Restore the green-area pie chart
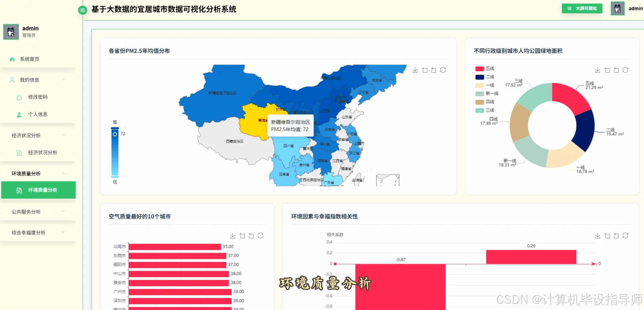Viewport: 644px width, 310px height. tap(626, 70)
